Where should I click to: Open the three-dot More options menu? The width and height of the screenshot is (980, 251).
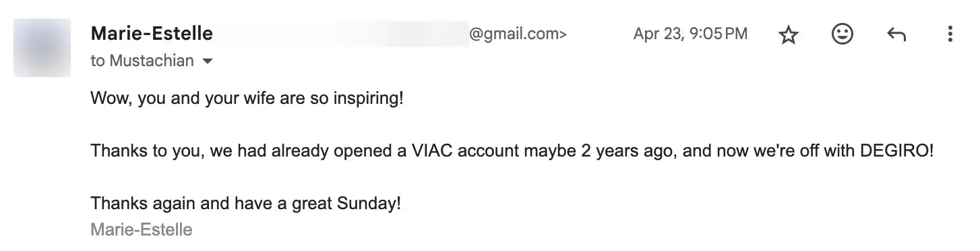coord(950,34)
